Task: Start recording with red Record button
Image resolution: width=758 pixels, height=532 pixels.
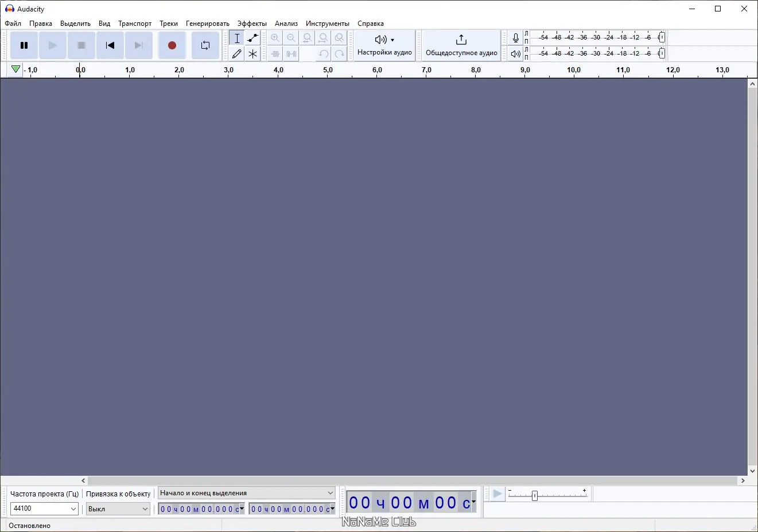Action: [x=172, y=45]
